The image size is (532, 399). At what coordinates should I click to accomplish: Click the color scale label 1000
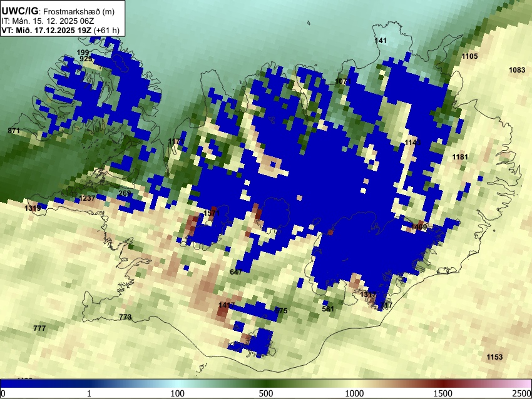[x=354, y=393]
